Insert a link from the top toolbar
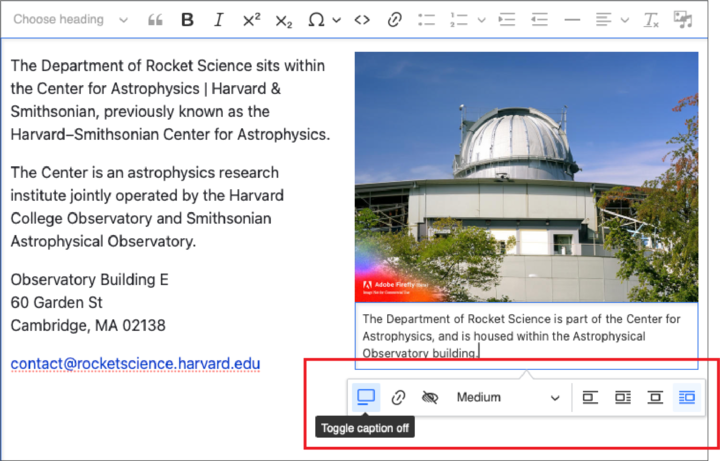The height and width of the screenshot is (461, 720). (394, 20)
